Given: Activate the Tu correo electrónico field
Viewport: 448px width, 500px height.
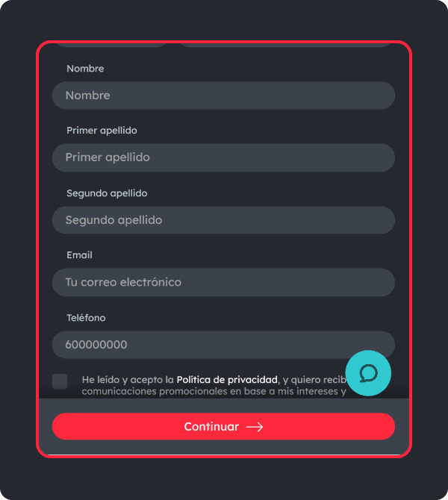Looking at the screenshot, I should 223,282.
